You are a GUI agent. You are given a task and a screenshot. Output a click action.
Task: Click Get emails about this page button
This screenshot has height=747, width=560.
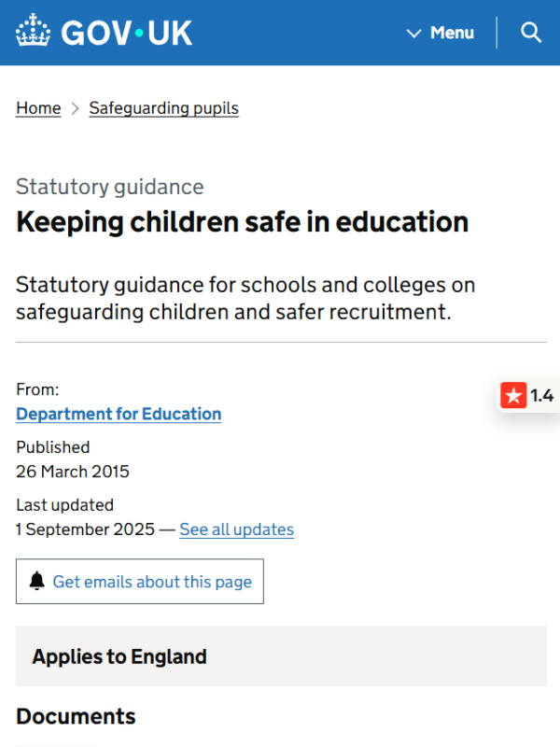click(x=139, y=581)
